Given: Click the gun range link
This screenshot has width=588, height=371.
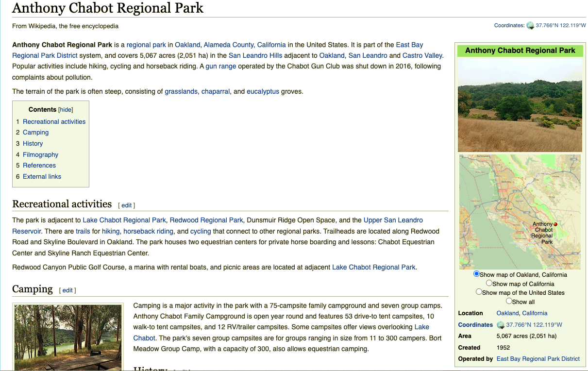Looking at the screenshot, I should (221, 67).
